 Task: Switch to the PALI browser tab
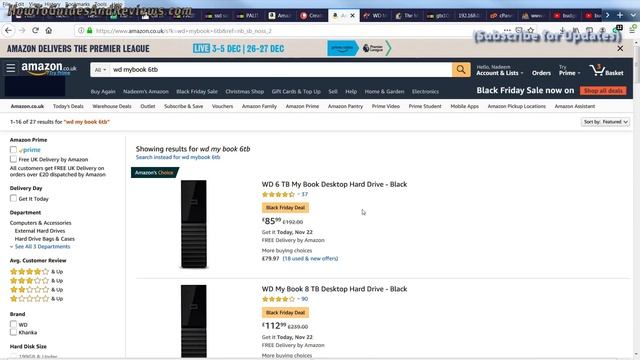tap(248, 16)
